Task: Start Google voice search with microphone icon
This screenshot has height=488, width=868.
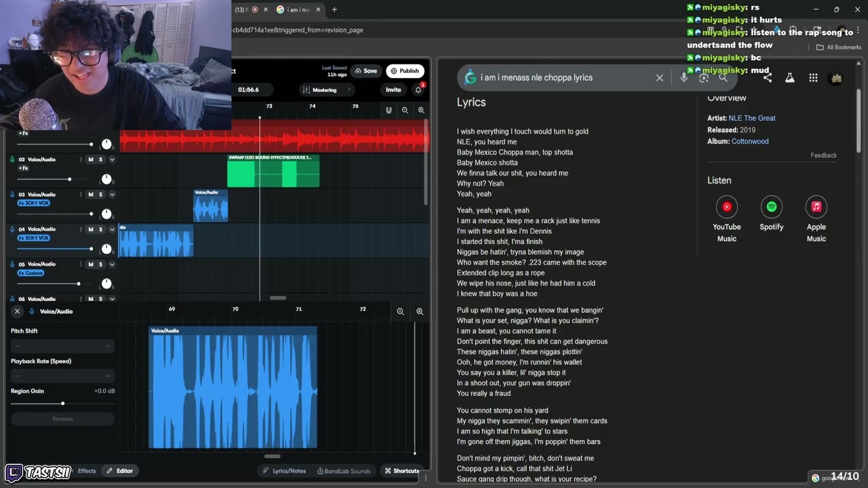Action: (684, 78)
